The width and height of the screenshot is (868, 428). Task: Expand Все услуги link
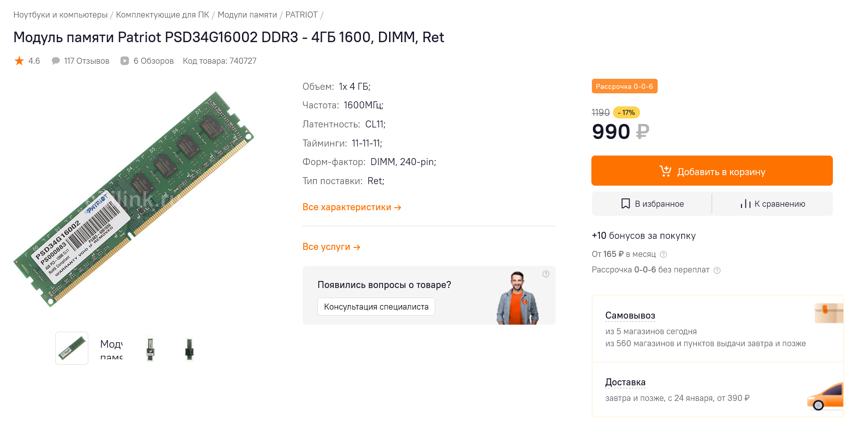click(x=331, y=247)
